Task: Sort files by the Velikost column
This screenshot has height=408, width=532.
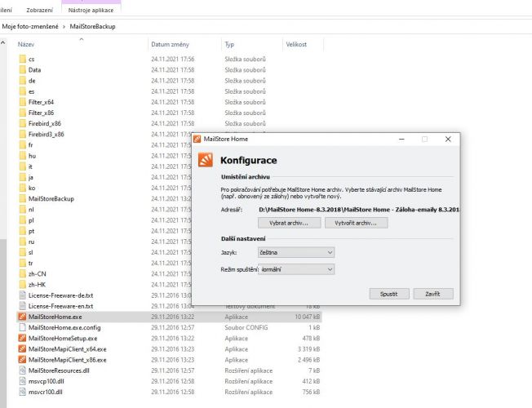Action: (296, 44)
